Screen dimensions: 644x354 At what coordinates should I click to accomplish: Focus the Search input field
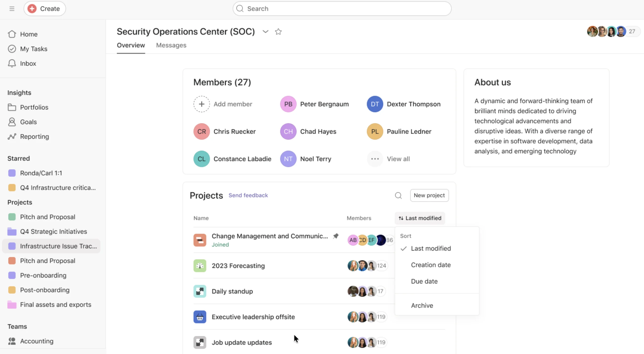[x=342, y=9]
